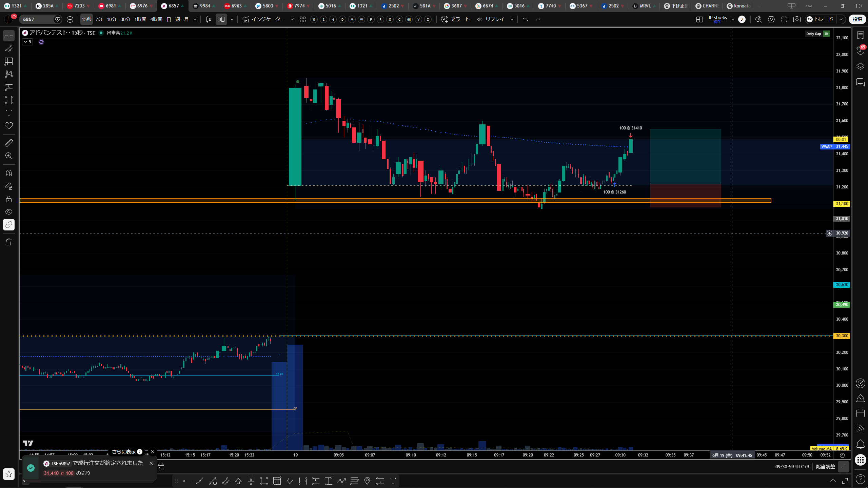The height and width of the screenshot is (488, 868).
Task: Select the text annotation tool
Action: click(9, 113)
